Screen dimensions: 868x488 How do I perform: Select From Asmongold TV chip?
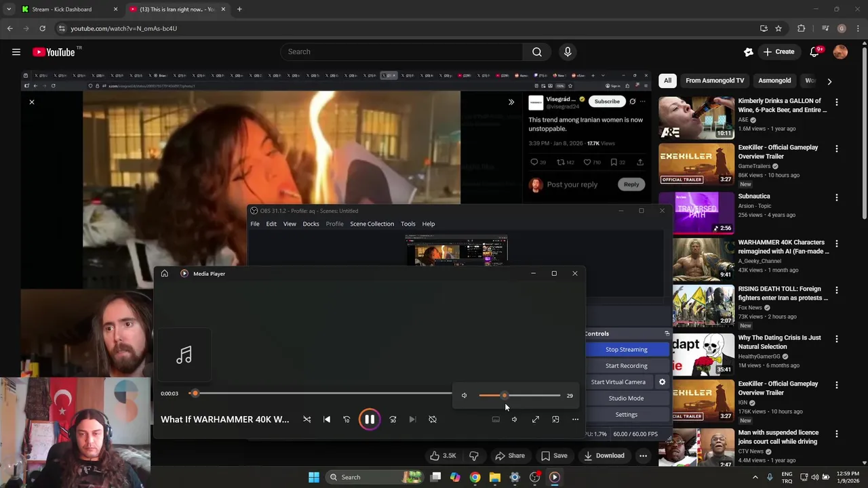click(715, 81)
